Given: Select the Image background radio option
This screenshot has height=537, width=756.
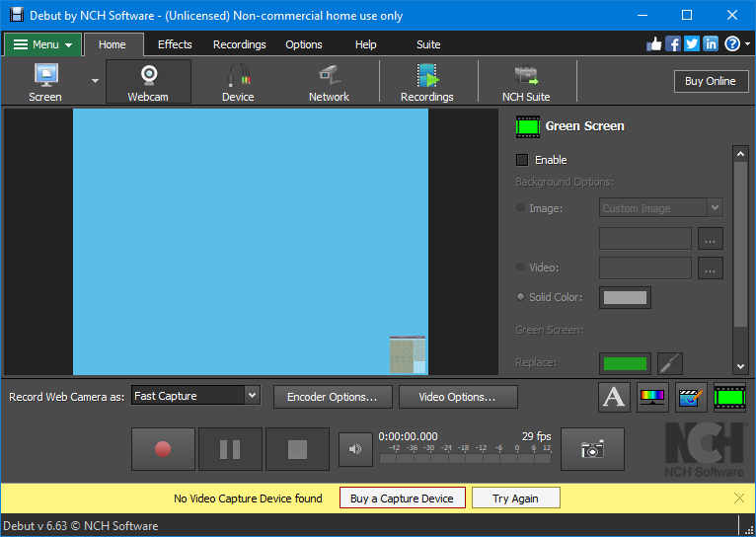Looking at the screenshot, I should (520, 207).
